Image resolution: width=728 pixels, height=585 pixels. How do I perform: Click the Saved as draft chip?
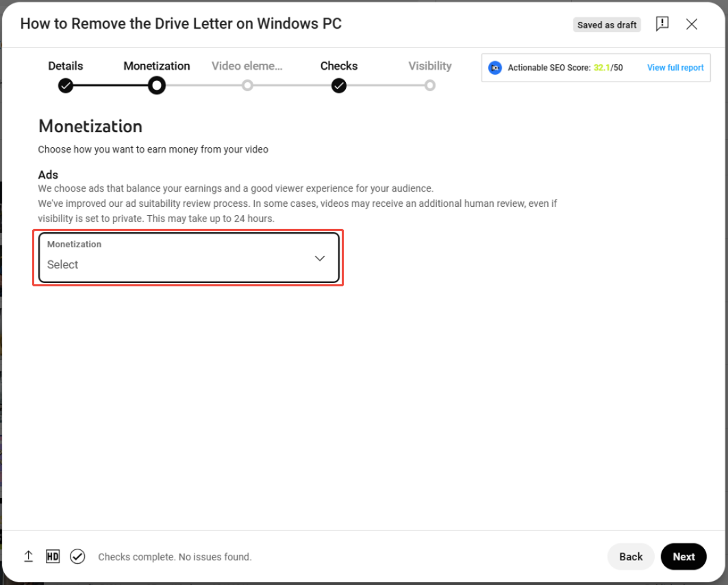click(x=607, y=24)
